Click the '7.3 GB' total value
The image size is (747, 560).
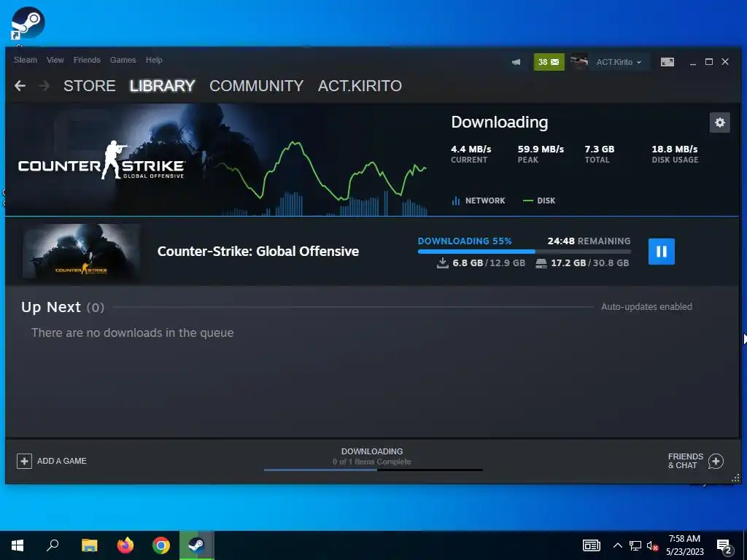(x=600, y=149)
